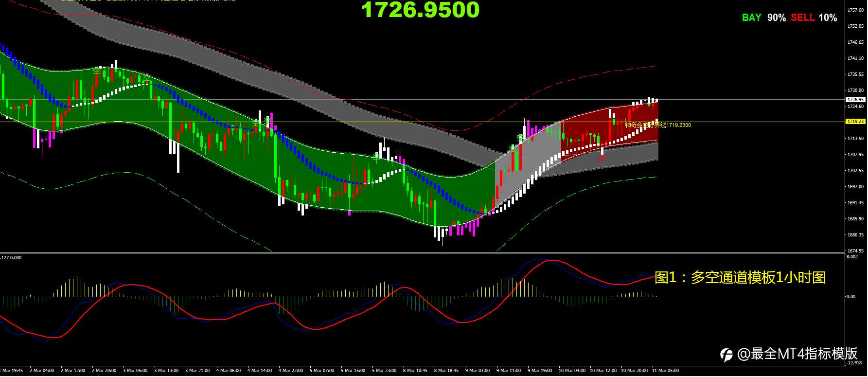The height and width of the screenshot is (377, 868).
Task: Click price axis value 1735.55
Action: pos(855,74)
